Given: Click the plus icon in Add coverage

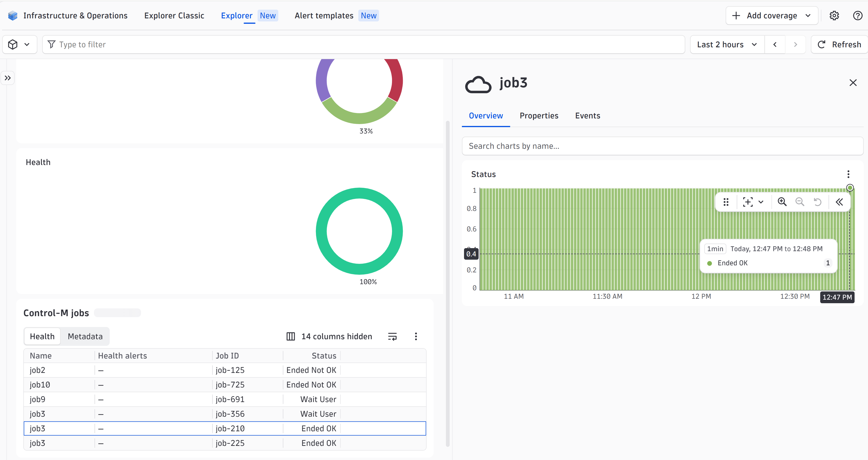Looking at the screenshot, I should [736, 16].
